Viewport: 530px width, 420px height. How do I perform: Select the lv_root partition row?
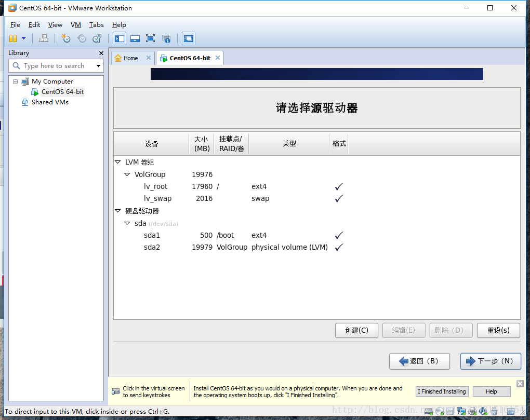(317, 186)
